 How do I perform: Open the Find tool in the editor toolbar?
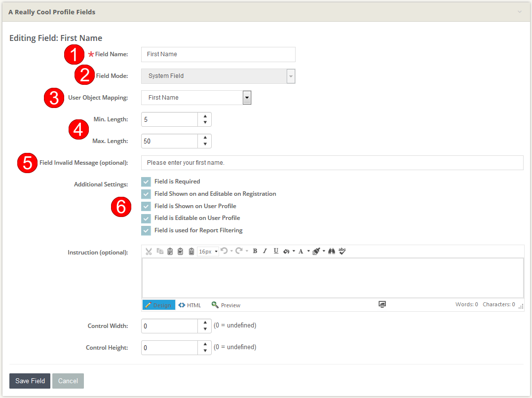(x=331, y=251)
